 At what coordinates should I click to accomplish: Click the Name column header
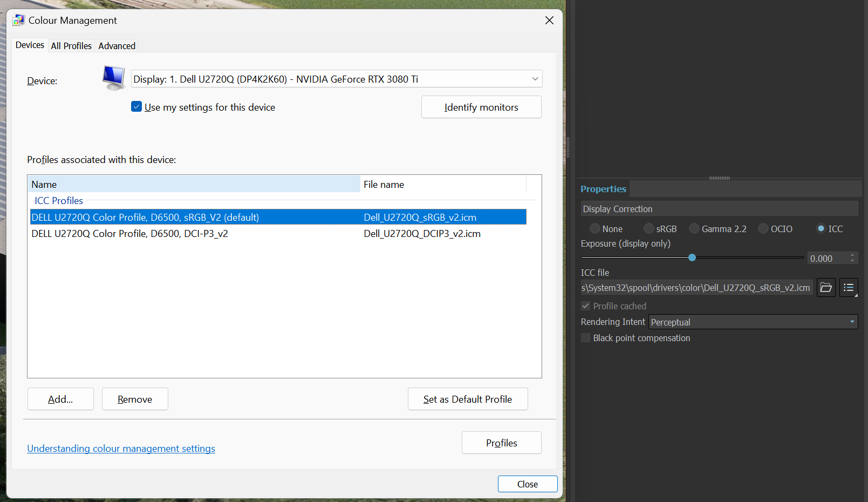pos(194,184)
